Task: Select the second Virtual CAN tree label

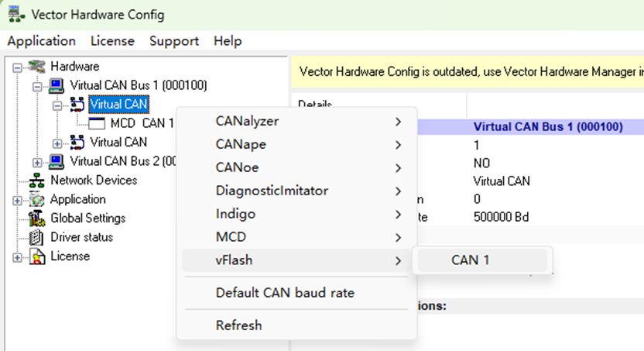Action: tap(118, 143)
